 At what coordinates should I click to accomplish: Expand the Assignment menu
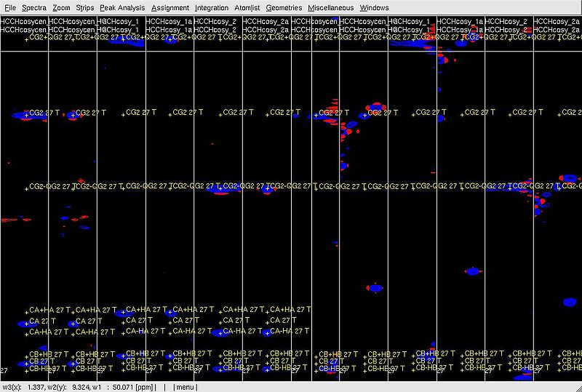(170, 7)
